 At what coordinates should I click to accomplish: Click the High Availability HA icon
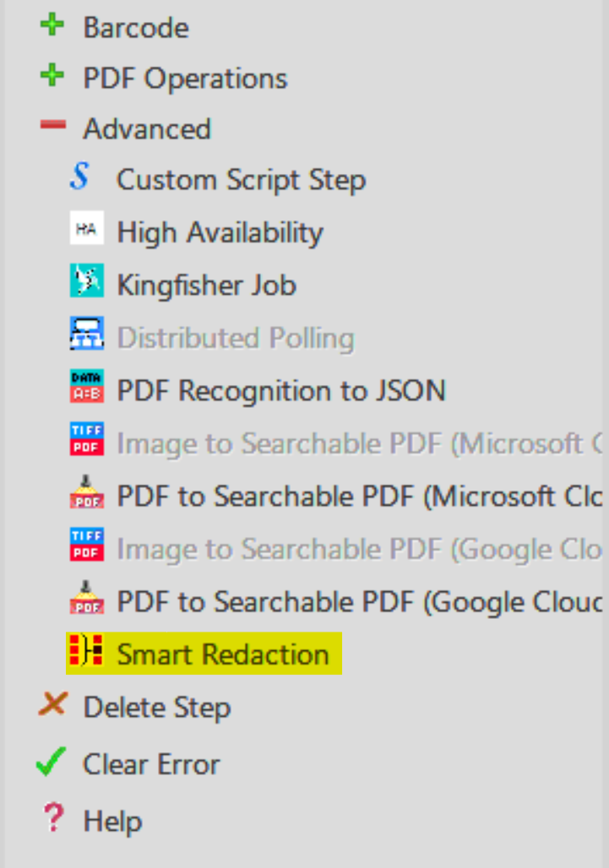86,228
